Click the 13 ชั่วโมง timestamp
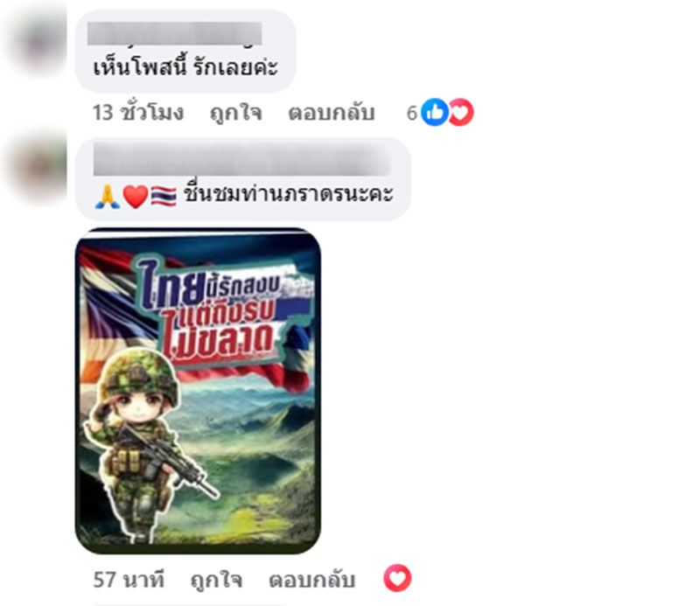 pos(138,113)
